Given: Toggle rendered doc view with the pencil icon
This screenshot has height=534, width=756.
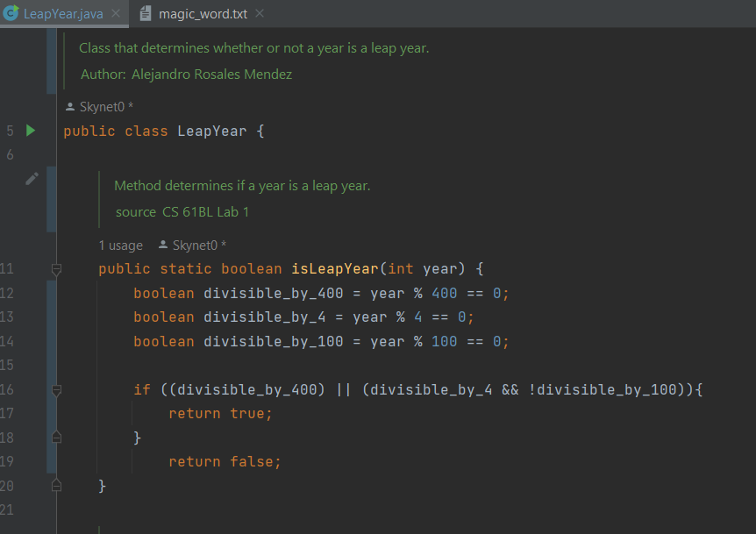Looking at the screenshot, I should [32, 179].
